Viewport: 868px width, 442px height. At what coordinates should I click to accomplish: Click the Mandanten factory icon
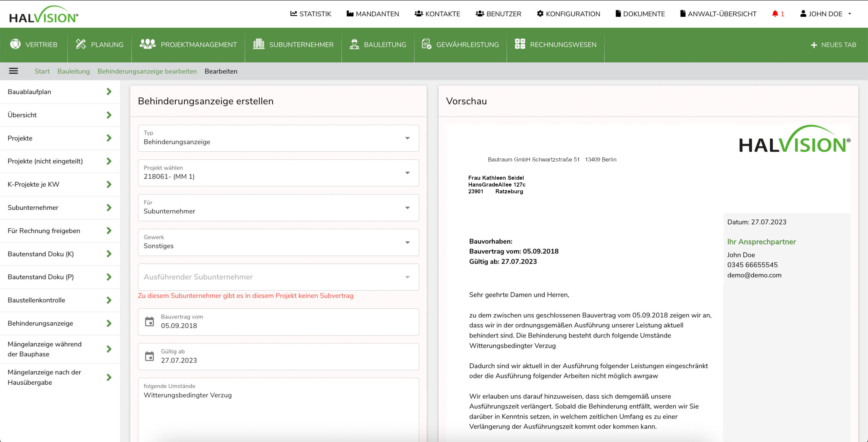click(350, 14)
